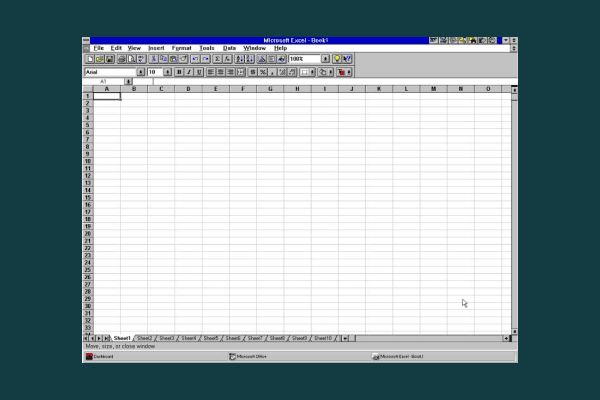Toggle Bold formatting

pyautogui.click(x=179, y=72)
